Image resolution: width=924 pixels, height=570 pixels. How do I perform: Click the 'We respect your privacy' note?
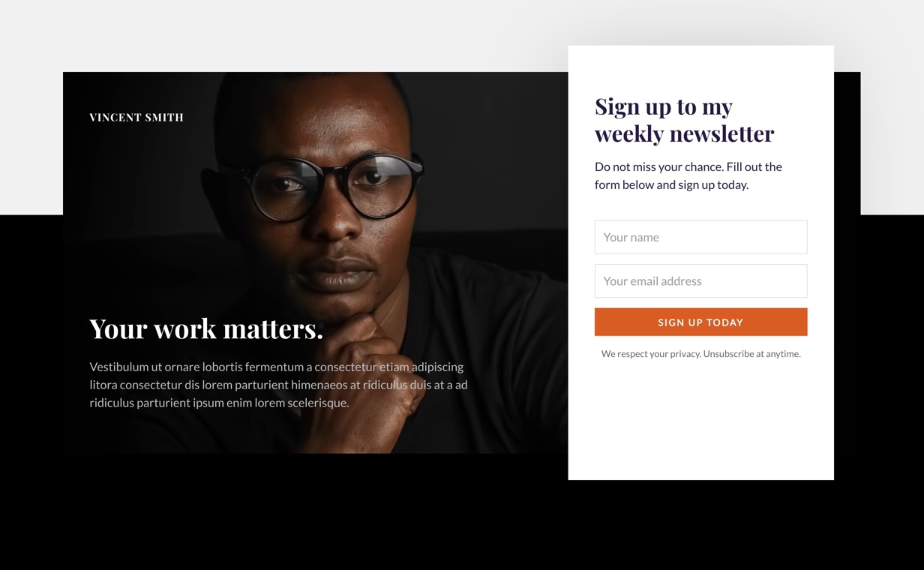pyautogui.click(x=700, y=353)
